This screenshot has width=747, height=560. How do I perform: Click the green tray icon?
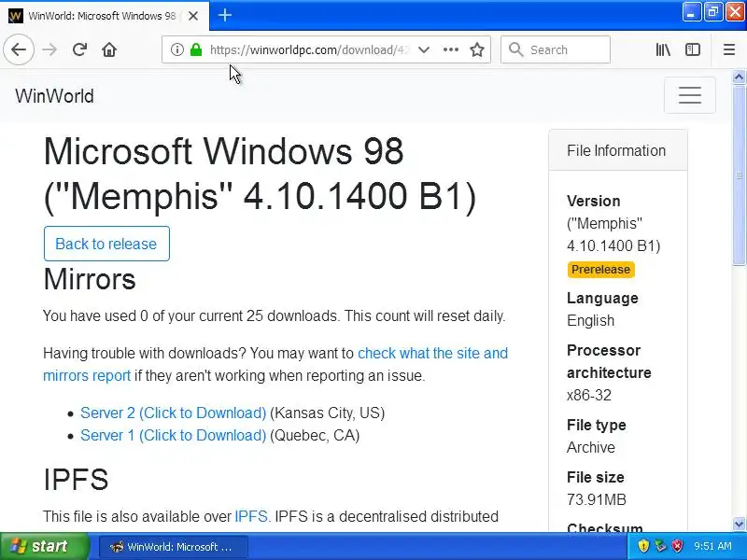660,546
